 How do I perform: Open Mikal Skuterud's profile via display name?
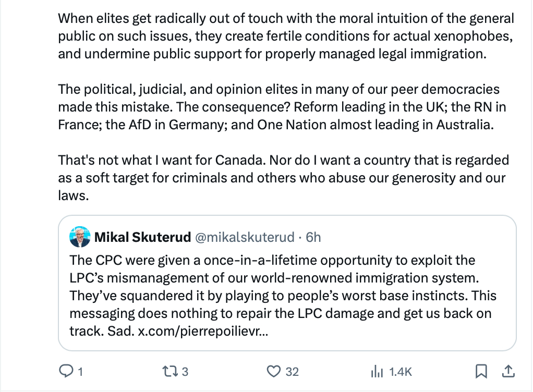142,238
